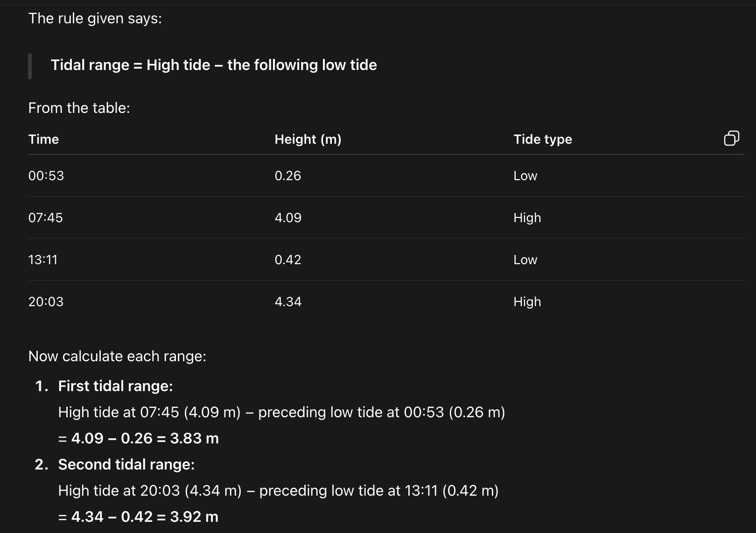Click the 4.34 height value
Screen dimensions: 756x533
288,302
